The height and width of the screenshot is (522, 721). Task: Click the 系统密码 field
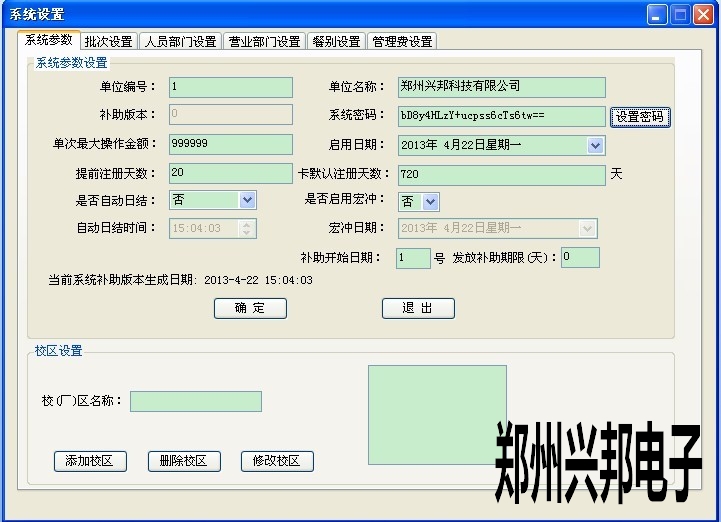pyautogui.click(x=502, y=116)
